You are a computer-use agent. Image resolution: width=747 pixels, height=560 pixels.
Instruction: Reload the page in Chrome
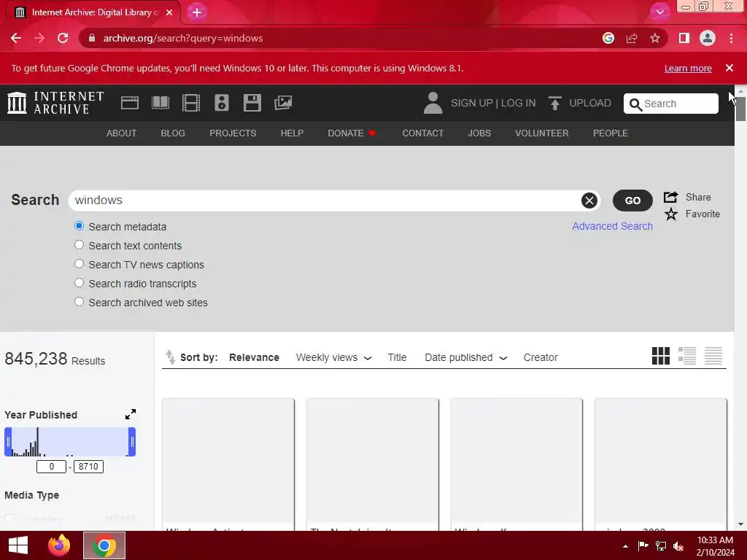pos(63,38)
